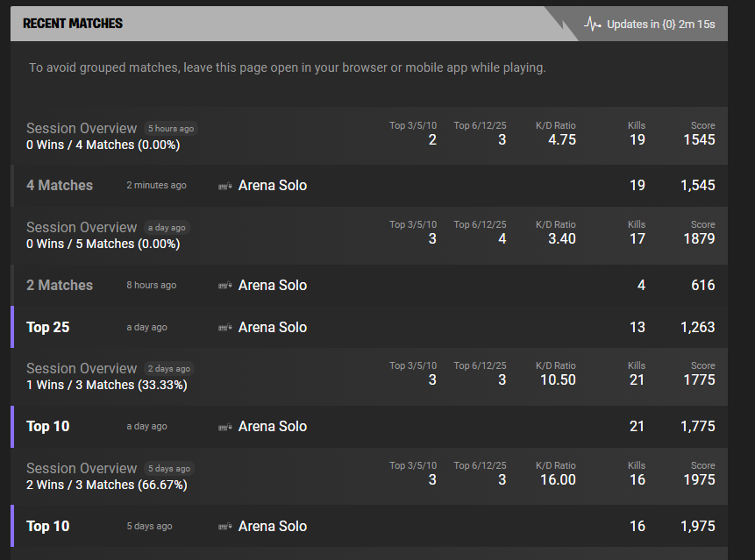Click Arena Solo icon in 4 Matches row
755x560 pixels.
click(224, 186)
